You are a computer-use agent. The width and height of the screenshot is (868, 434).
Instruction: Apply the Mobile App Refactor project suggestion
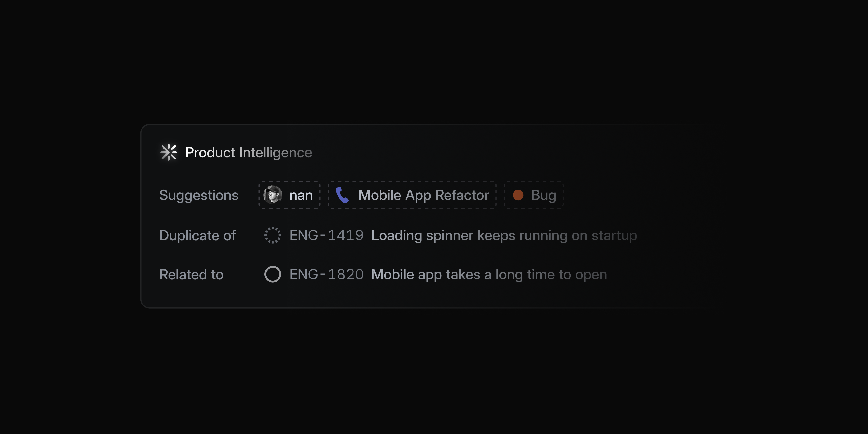[x=412, y=195]
